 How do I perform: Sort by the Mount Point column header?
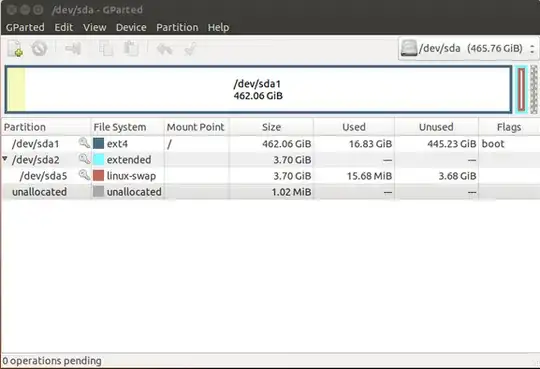tap(197, 127)
